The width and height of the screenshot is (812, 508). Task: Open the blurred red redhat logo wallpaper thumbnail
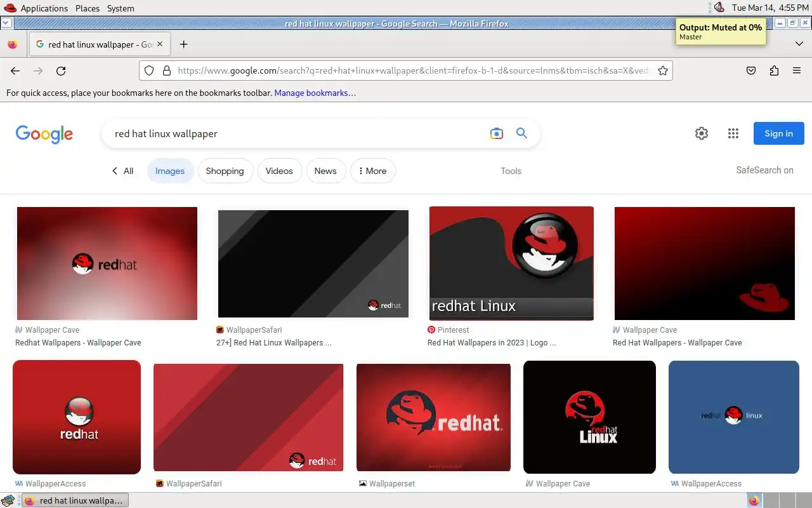tap(107, 263)
